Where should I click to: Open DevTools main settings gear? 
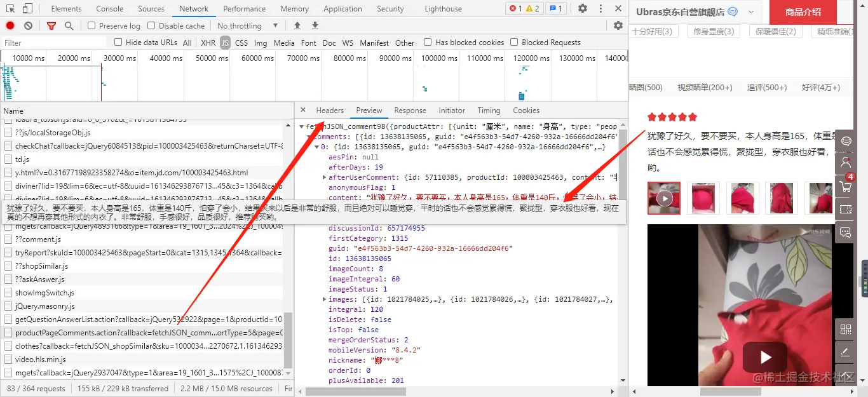point(583,8)
